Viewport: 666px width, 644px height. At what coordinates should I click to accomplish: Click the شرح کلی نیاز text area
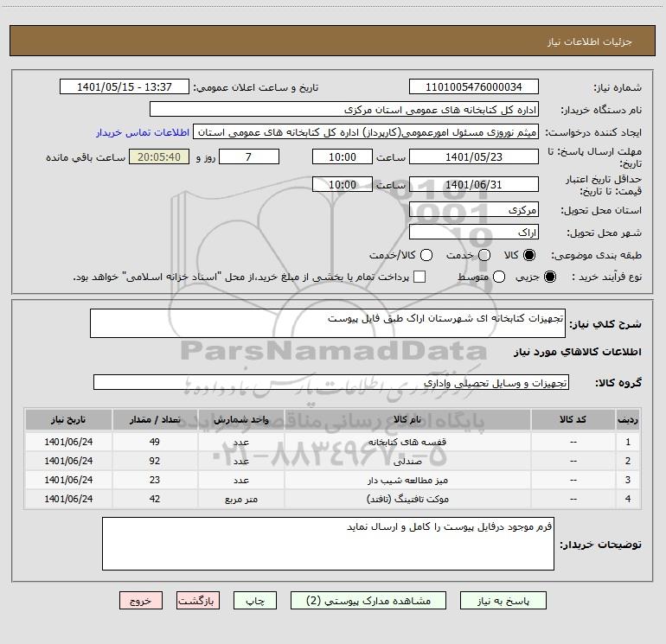click(x=328, y=323)
